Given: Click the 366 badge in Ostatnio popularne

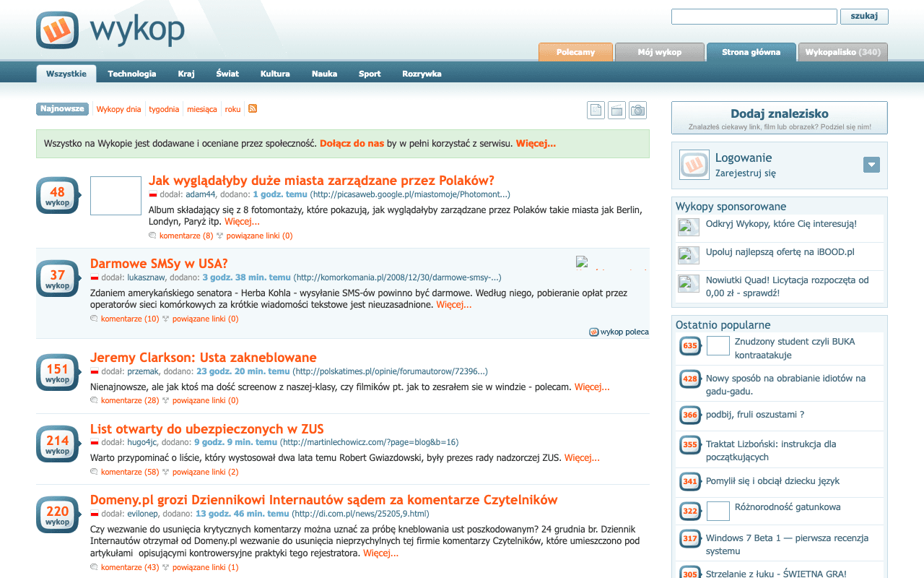Looking at the screenshot, I should (690, 415).
